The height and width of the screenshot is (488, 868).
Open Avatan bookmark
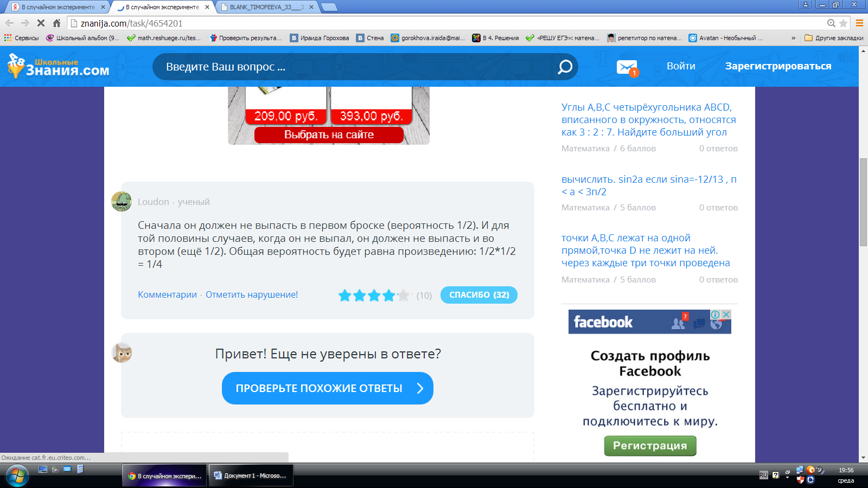pos(726,38)
